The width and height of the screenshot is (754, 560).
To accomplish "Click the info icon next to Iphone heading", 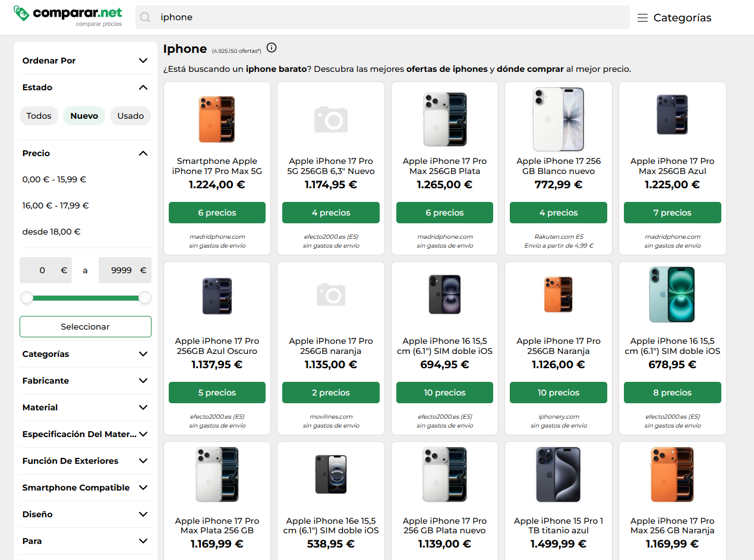I will [x=272, y=48].
